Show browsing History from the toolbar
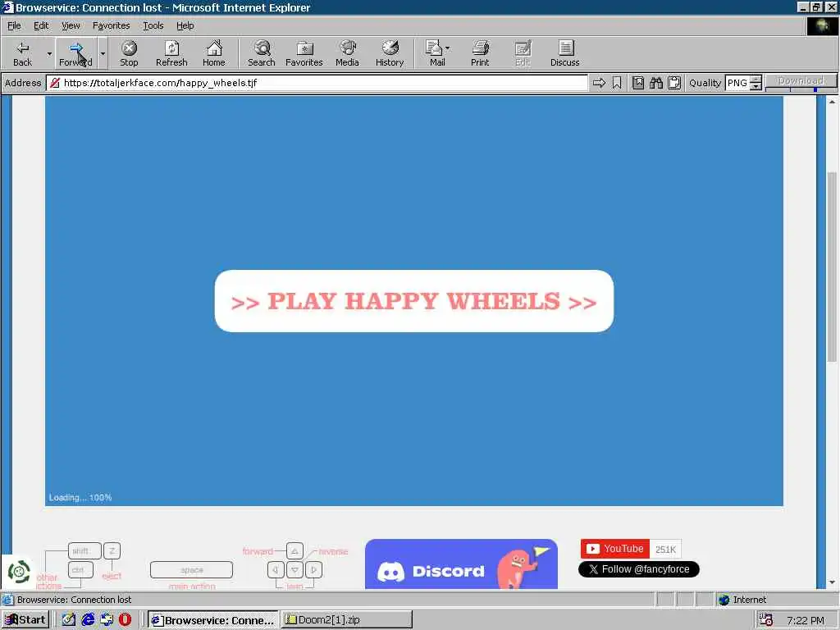840x630 pixels. (390, 53)
